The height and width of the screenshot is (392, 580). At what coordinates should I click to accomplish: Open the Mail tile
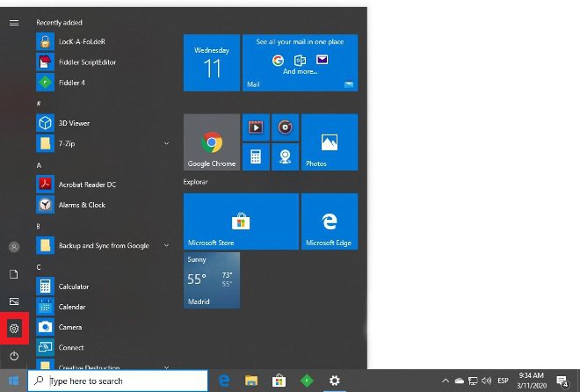[300, 62]
